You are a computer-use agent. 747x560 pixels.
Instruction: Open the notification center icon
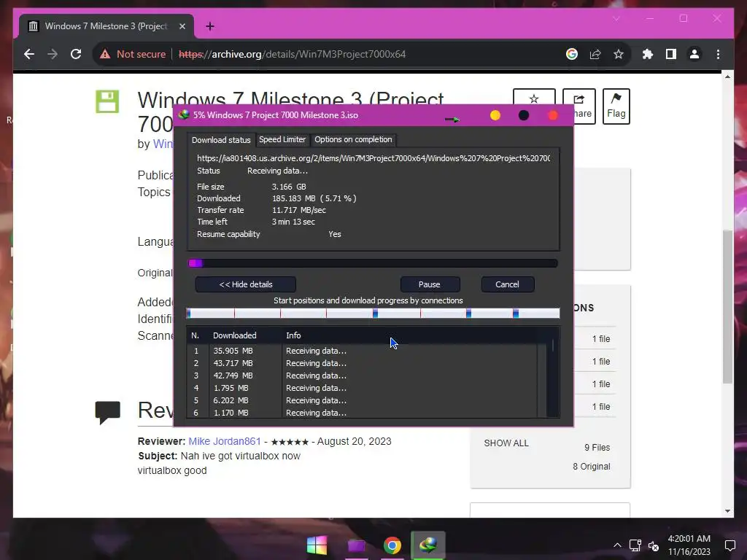click(x=729, y=545)
